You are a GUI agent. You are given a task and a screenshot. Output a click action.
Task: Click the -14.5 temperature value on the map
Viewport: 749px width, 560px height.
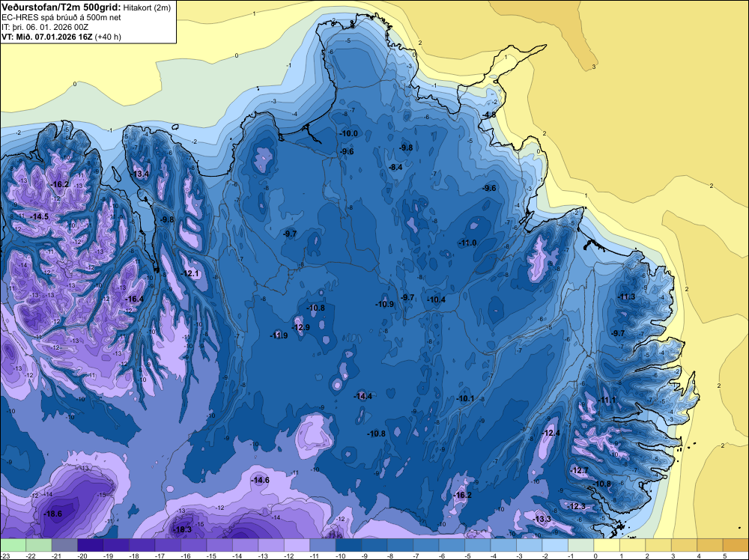pos(39,217)
